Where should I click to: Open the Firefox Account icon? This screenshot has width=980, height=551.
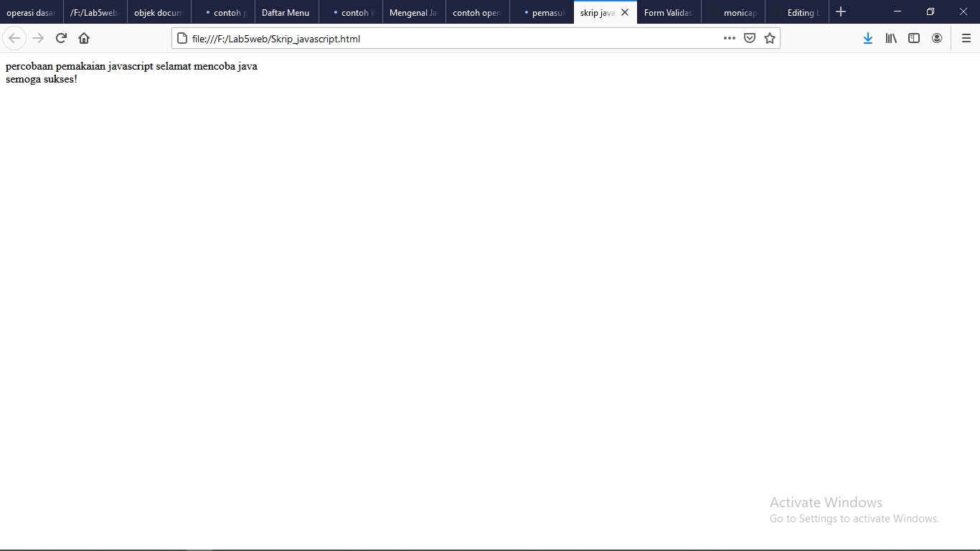[936, 37]
